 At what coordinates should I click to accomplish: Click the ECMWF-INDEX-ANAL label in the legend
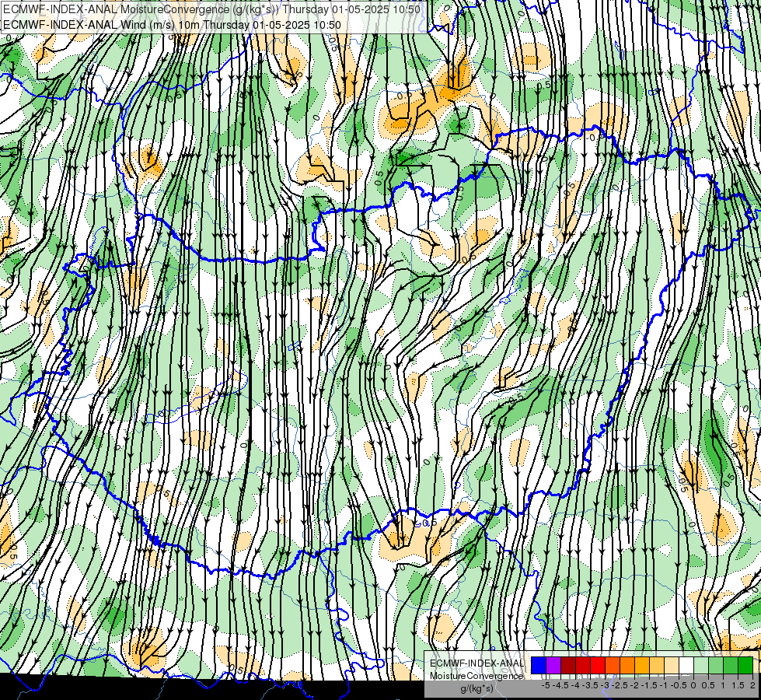476,663
